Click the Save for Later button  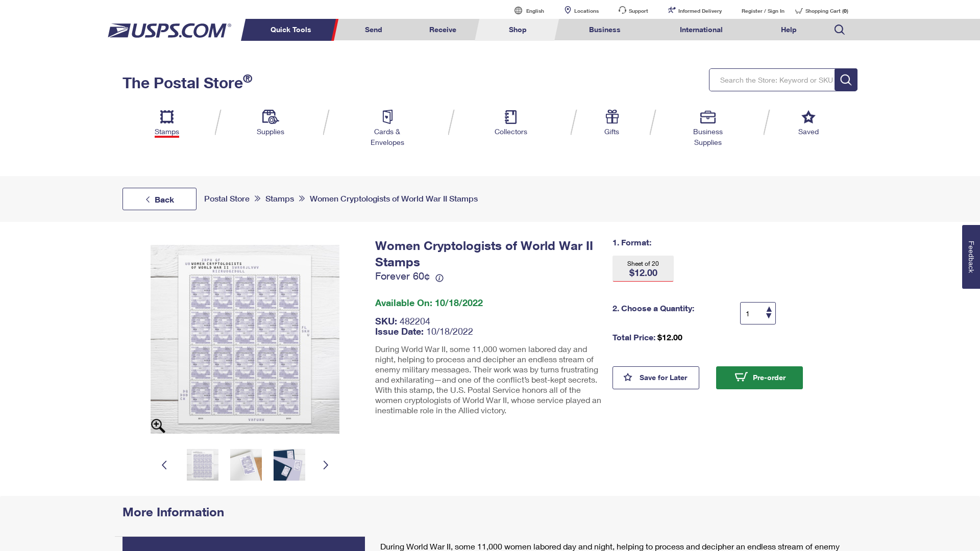click(655, 378)
